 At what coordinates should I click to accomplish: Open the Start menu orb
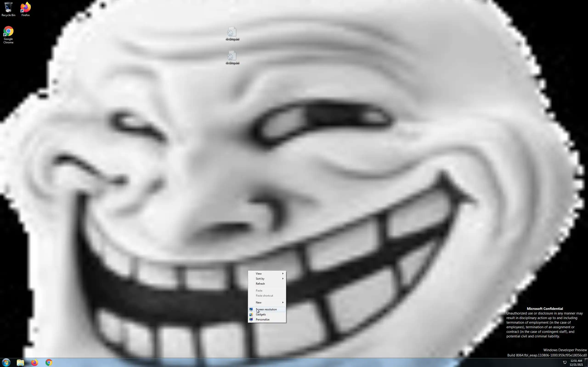(6, 363)
